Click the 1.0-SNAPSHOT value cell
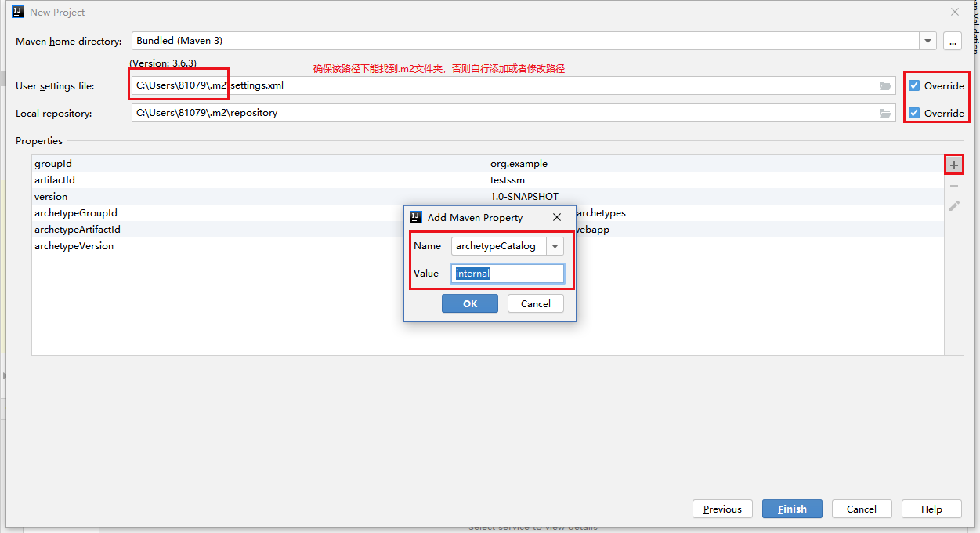The width and height of the screenshot is (980, 533). pos(524,197)
